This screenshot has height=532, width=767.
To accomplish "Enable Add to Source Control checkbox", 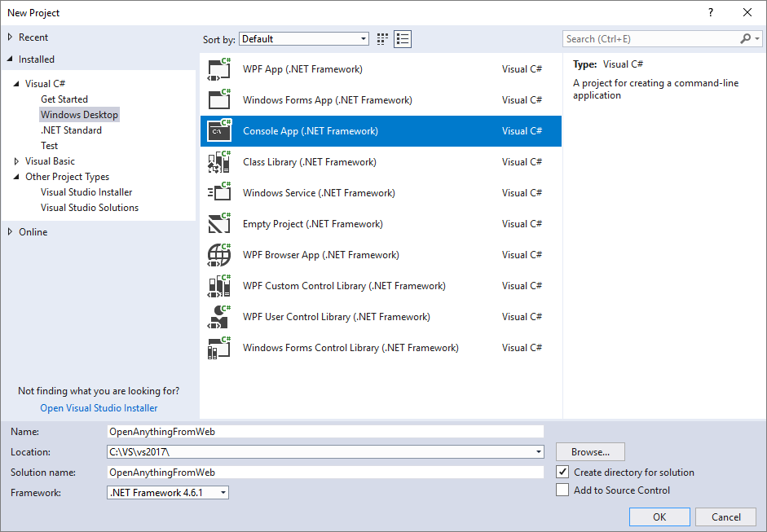I will coord(562,490).
